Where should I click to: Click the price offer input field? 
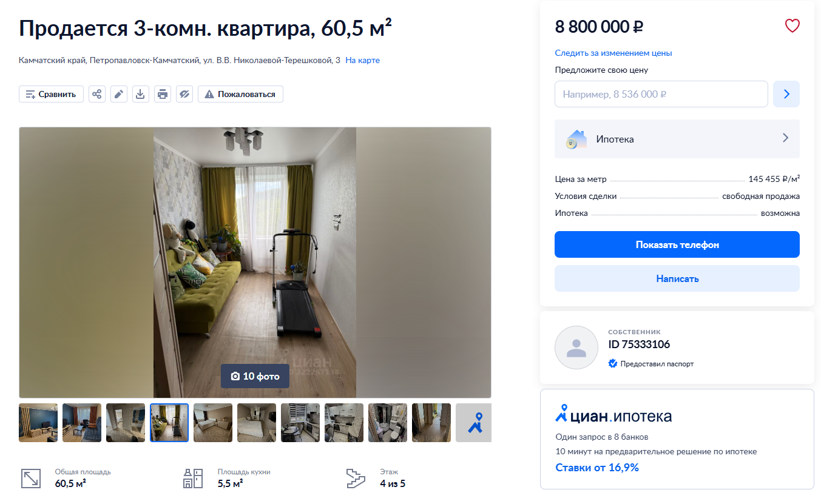coord(661,94)
